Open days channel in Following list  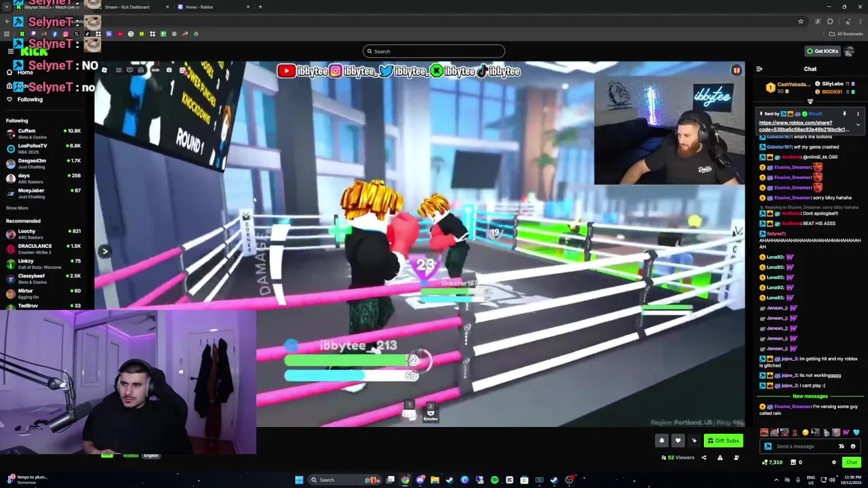[x=43, y=178]
